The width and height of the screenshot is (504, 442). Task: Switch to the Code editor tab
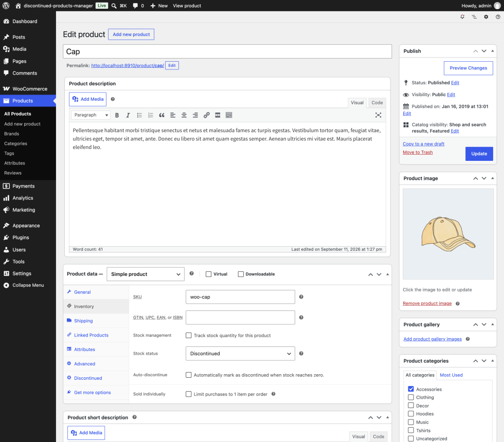[x=377, y=102]
